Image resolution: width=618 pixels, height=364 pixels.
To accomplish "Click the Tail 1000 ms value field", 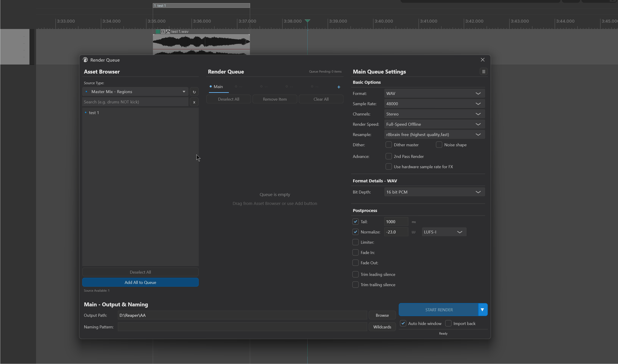I will pyautogui.click(x=396, y=222).
